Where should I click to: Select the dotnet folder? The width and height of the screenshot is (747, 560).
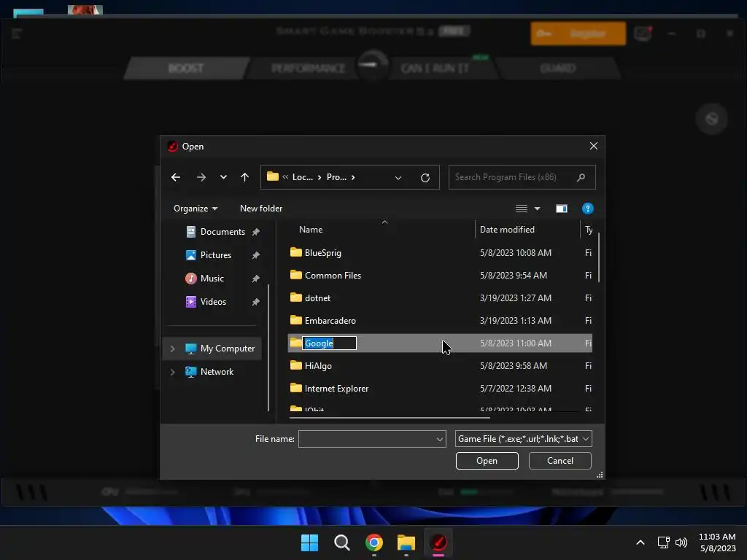click(317, 298)
